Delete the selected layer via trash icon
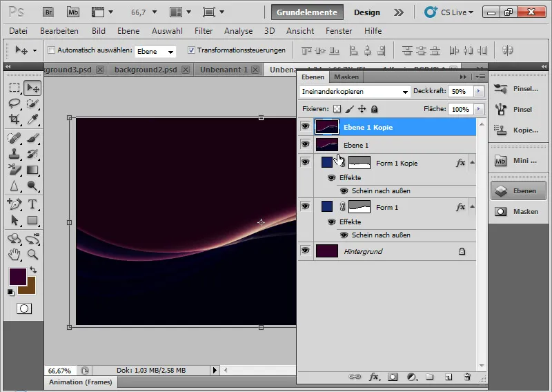This screenshot has height=392, width=552. coord(467,377)
